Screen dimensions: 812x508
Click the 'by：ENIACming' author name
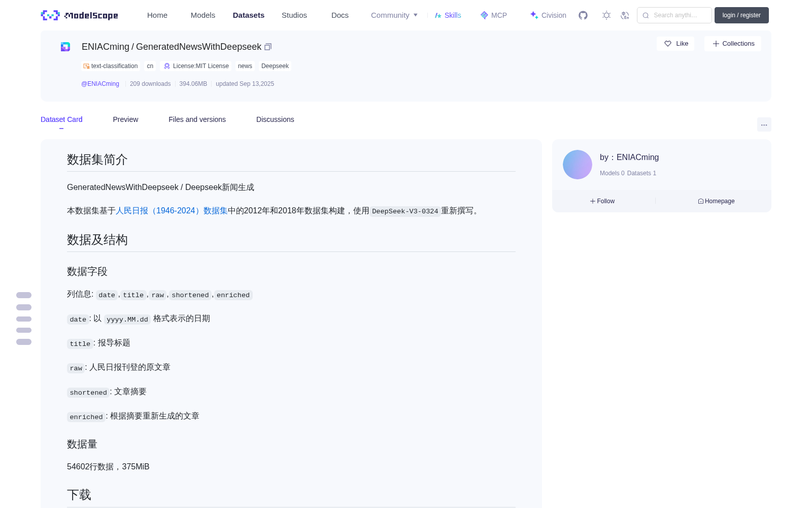click(629, 157)
